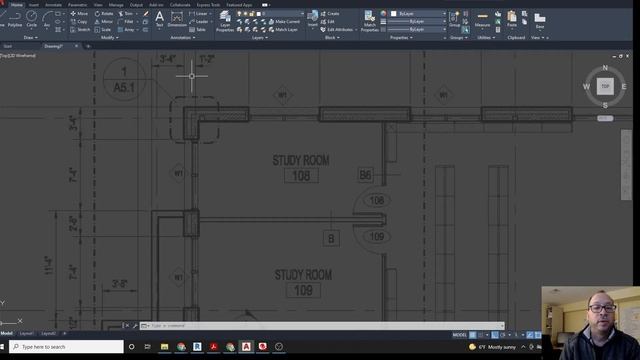Open the Annotate ribbon tab
Screen dimensions: 640x360
(53, 5)
